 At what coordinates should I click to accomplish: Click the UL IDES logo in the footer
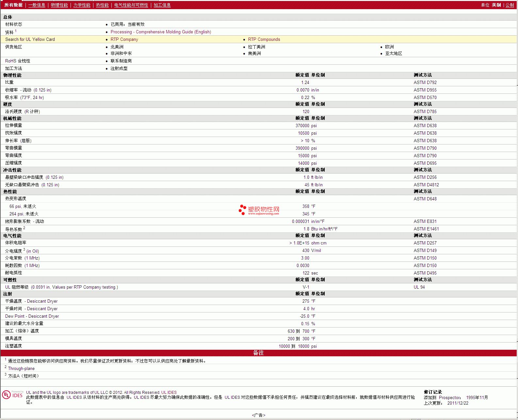[x=12, y=395]
